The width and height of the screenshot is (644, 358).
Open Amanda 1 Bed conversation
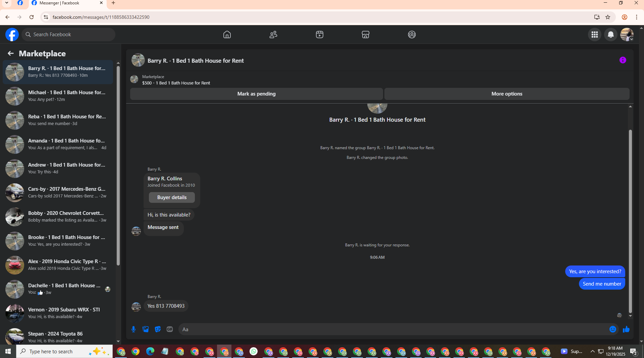[x=58, y=144]
